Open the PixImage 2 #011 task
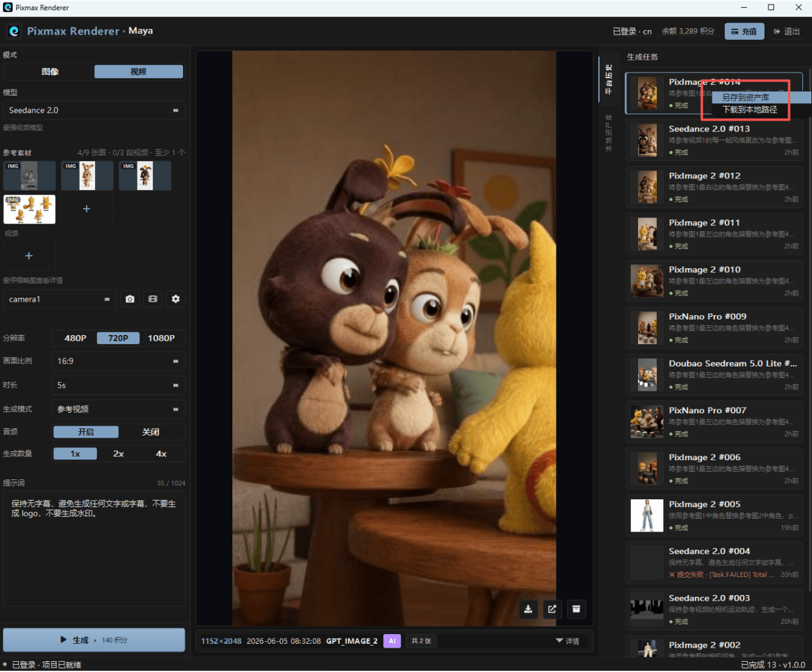Viewport: 812px width, 672px height. [714, 234]
